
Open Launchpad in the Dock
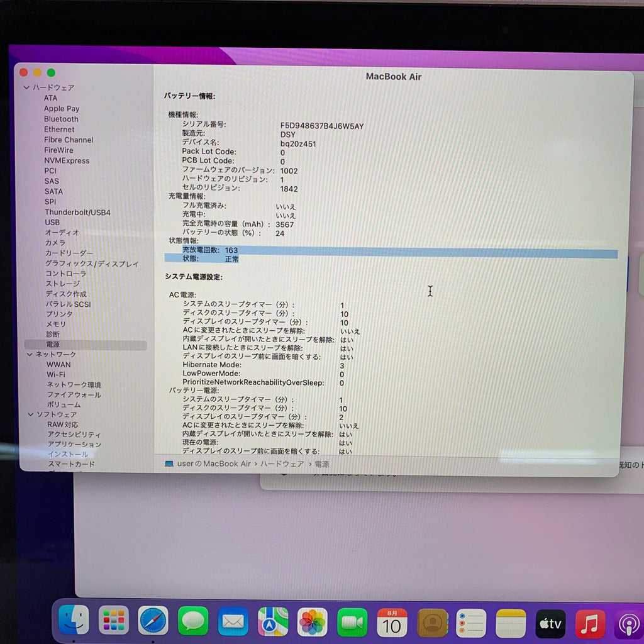click(114, 620)
